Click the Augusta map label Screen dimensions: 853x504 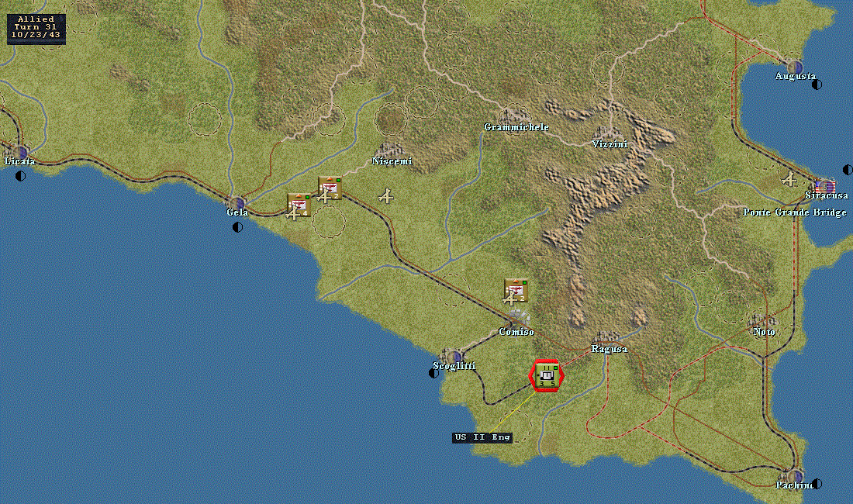tap(796, 76)
